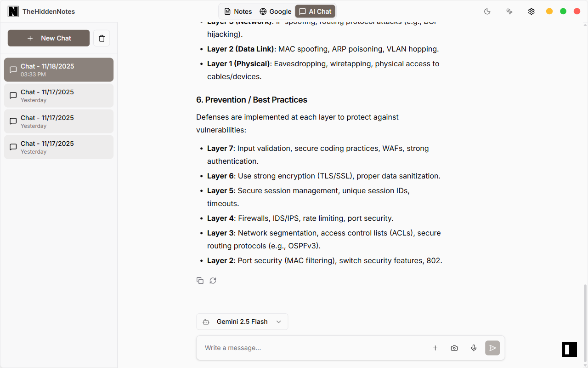The image size is (588, 368).
Task: Click the Write a message input field
Action: (299, 348)
